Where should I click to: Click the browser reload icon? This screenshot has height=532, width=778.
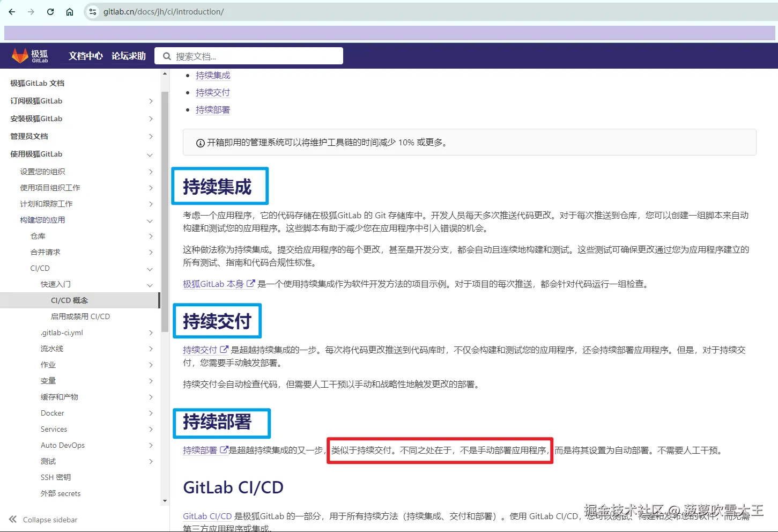tap(50, 11)
